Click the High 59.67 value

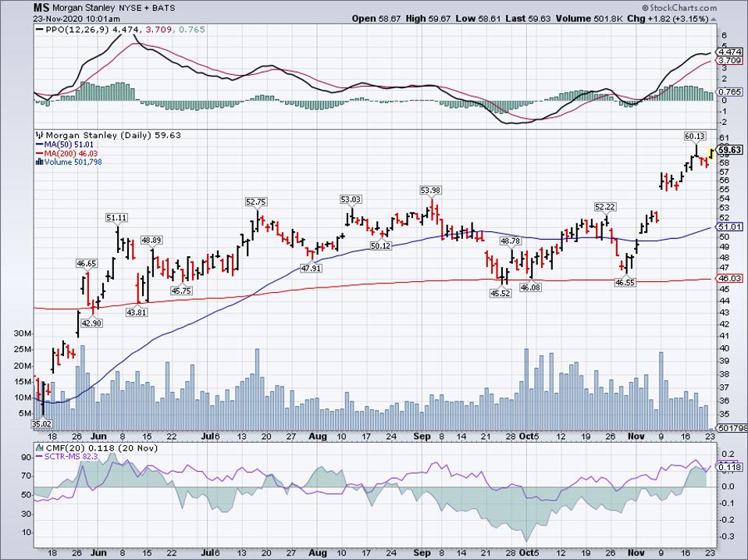click(428, 19)
